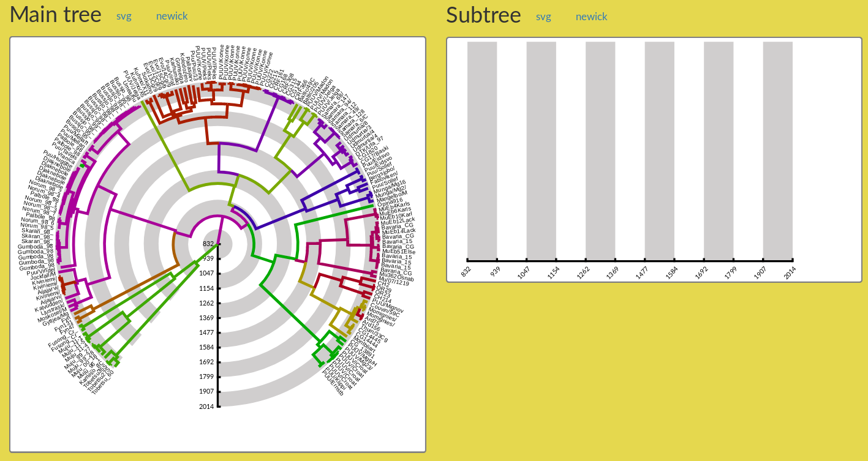Click the MuEb10Karl leaf label

coord(397,216)
